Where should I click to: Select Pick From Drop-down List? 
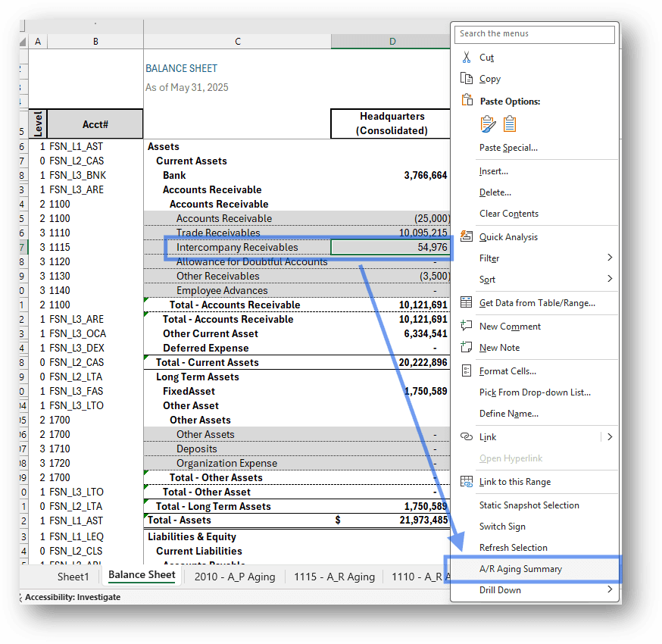click(535, 392)
